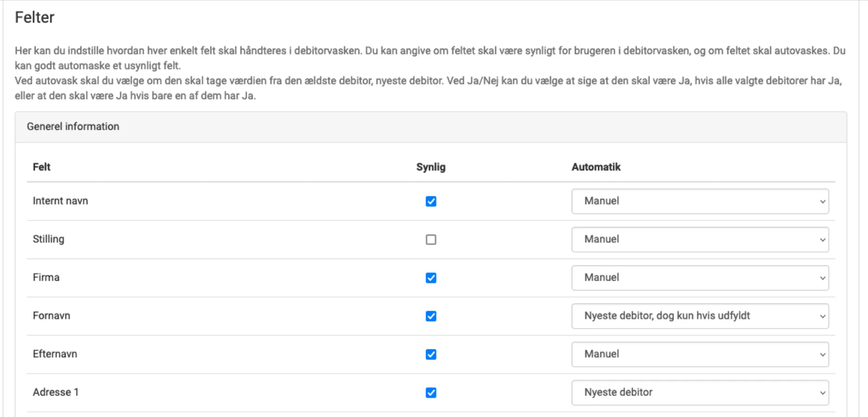The image size is (868, 417).
Task: Click the Generel information panel header
Action: (73, 126)
